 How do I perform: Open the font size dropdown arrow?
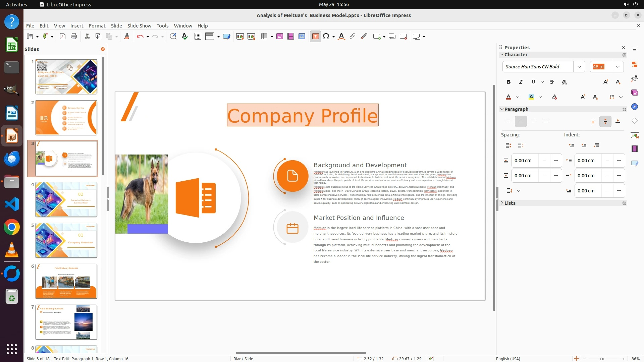618,67
